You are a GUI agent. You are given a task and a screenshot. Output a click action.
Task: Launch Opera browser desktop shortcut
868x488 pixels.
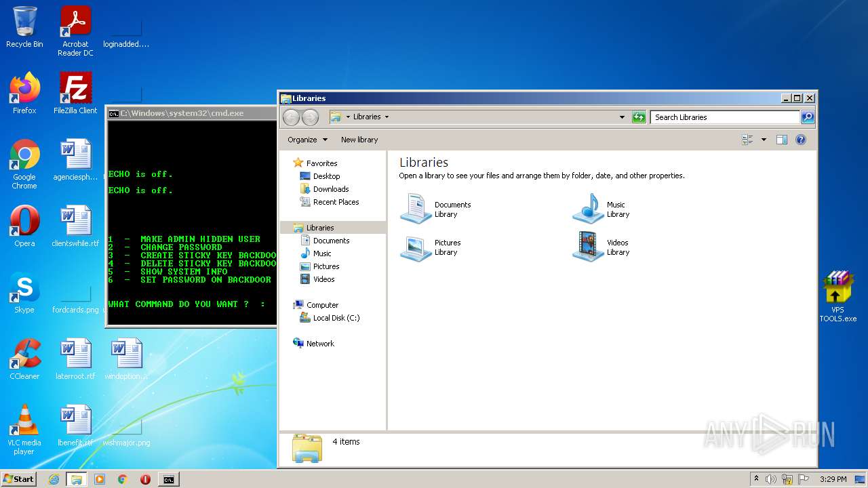pos(24,226)
